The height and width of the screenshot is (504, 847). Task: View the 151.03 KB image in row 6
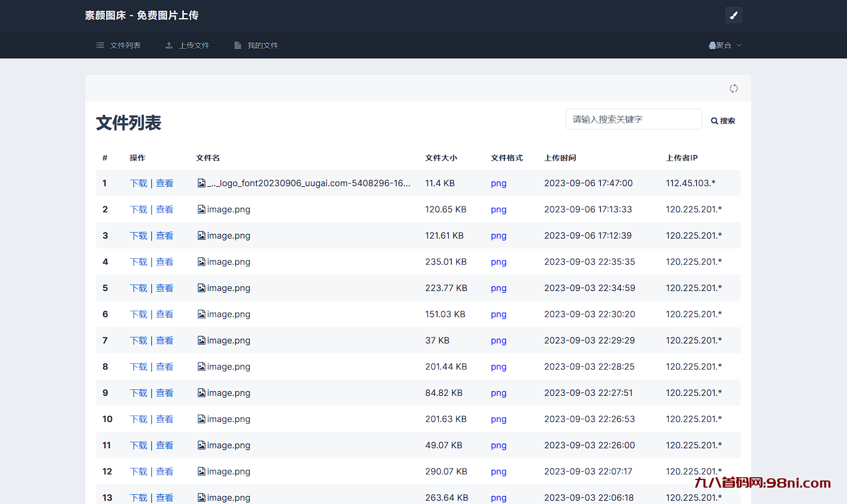click(164, 315)
